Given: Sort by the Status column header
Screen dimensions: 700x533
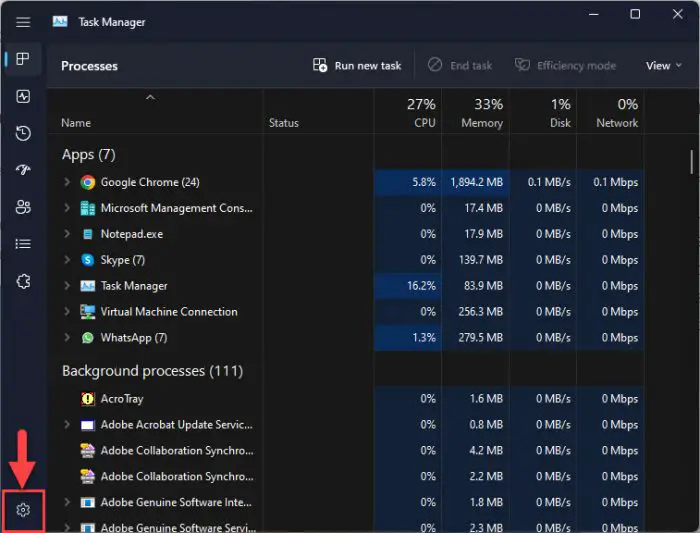Looking at the screenshot, I should tap(318, 112).
